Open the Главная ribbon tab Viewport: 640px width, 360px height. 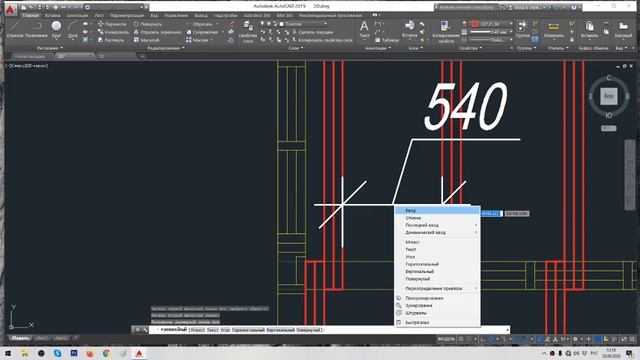(x=30, y=16)
